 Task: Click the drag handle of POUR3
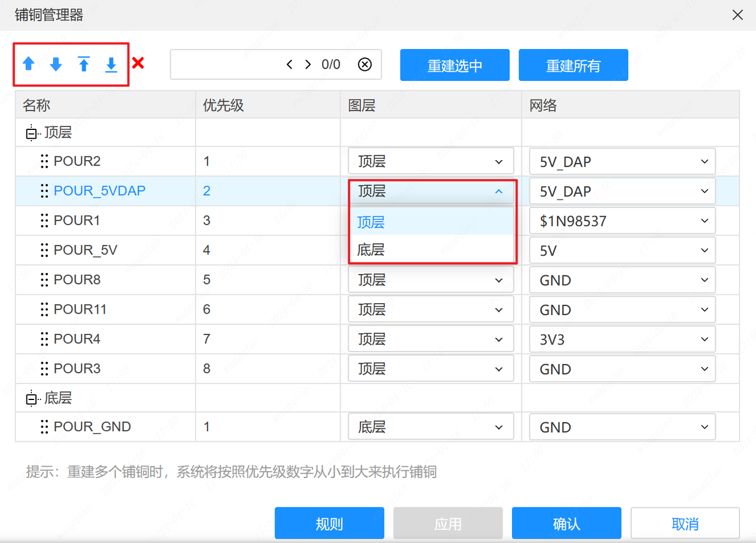pyautogui.click(x=44, y=368)
